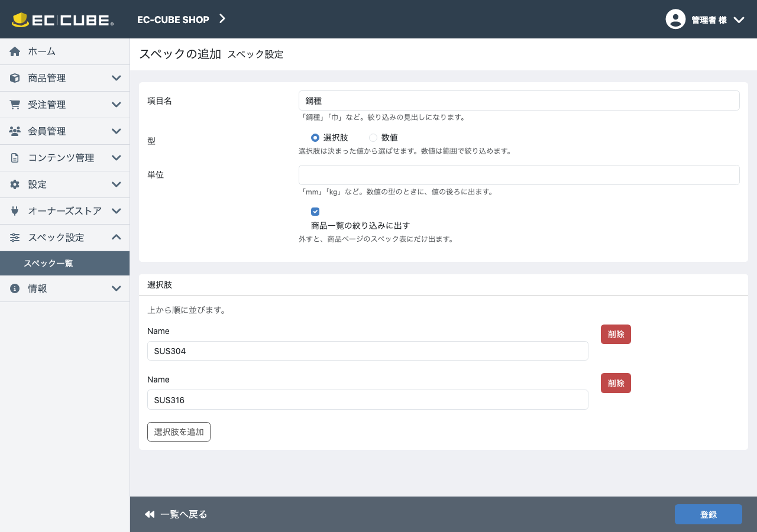The height and width of the screenshot is (532, 757).
Task: Expand the 商品管理 menu chevron
Action: click(x=117, y=78)
